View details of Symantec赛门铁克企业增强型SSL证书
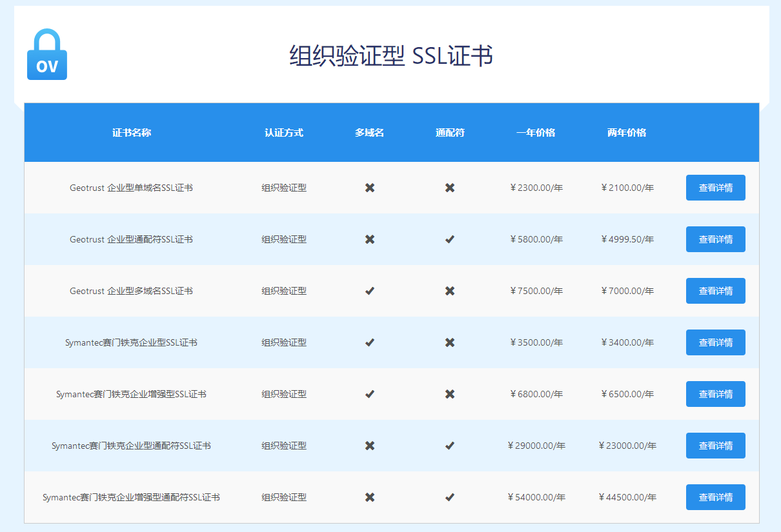The width and height of the screenshot is (781, 532). pyautogui.click(x=716, y=394)
